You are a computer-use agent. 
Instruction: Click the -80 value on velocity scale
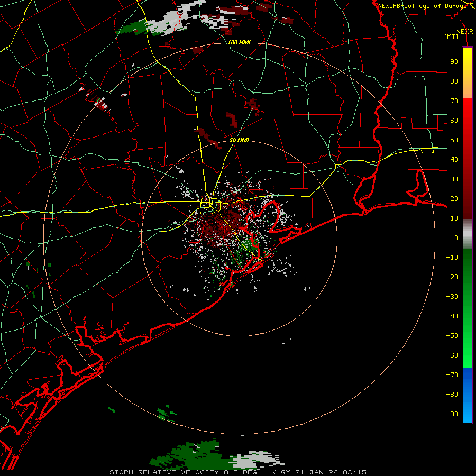[x=452, y=395]
